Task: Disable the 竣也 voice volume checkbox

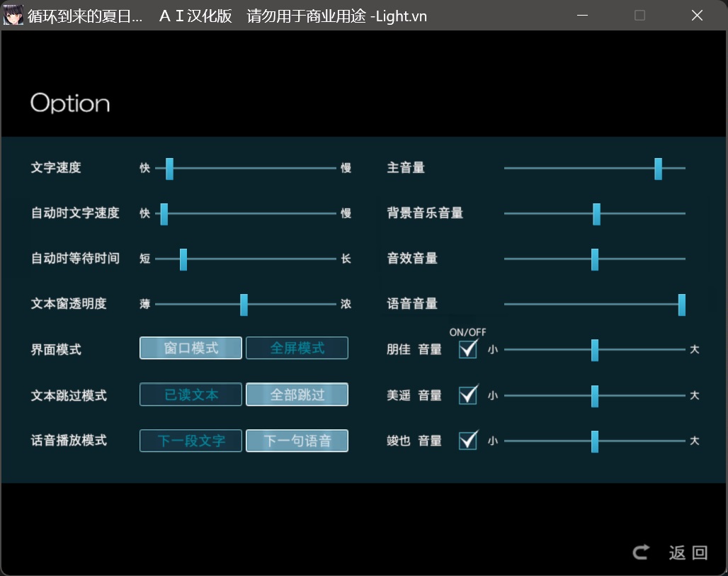Action: [x=468, y=440]
